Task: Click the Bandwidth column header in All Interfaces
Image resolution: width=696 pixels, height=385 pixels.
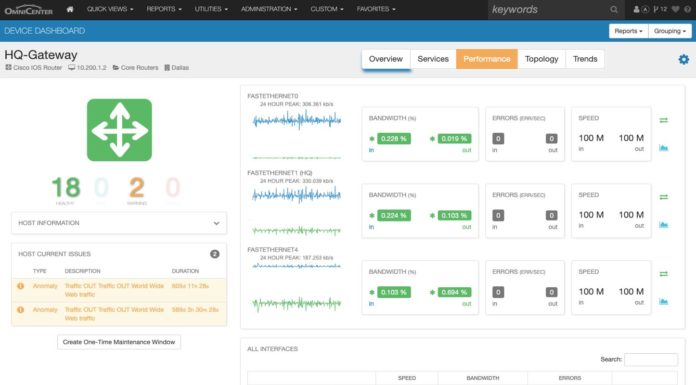Action: (x=482, y=378)
